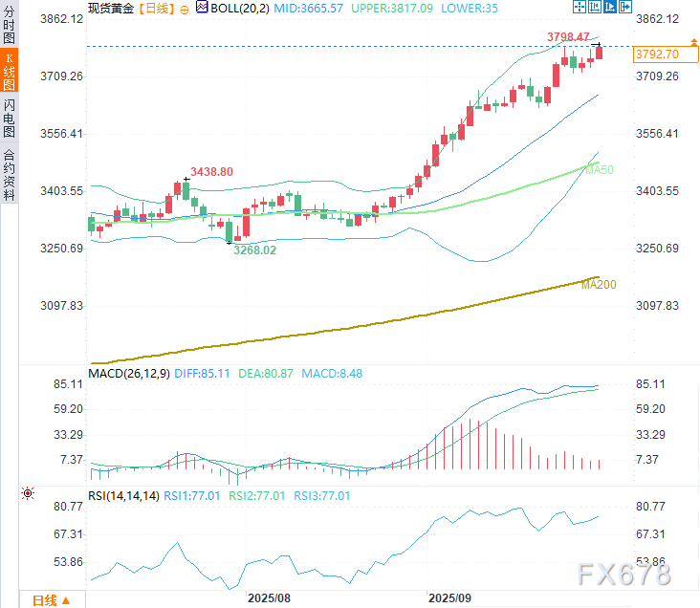
Task: Open the 合约资料 tab
Action: tap(9, 174)
